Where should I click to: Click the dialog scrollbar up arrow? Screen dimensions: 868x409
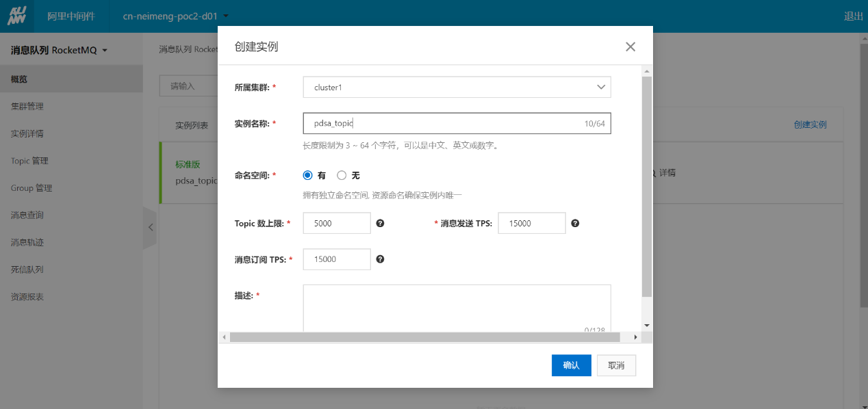[647, 70]
